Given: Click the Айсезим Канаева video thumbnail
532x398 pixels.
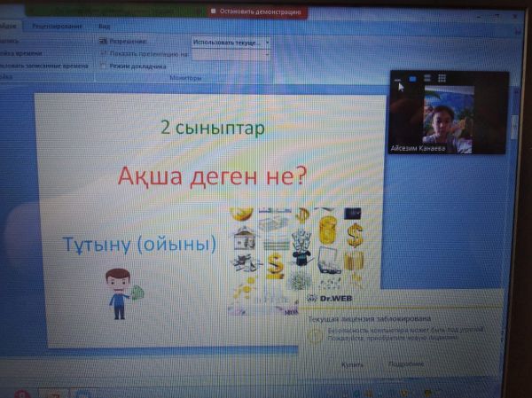Looking at the screenshot, I should (x=449, y=121).
